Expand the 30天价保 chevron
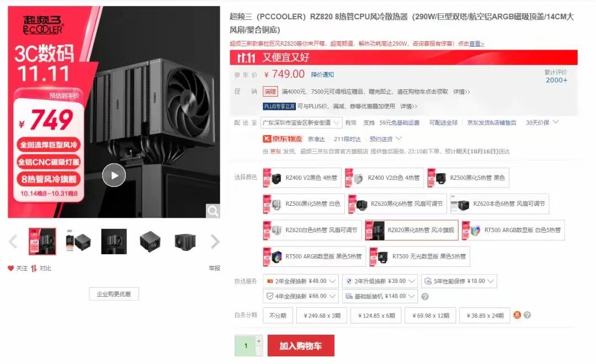Screen dimensions: 596x364 pos(556,122)
